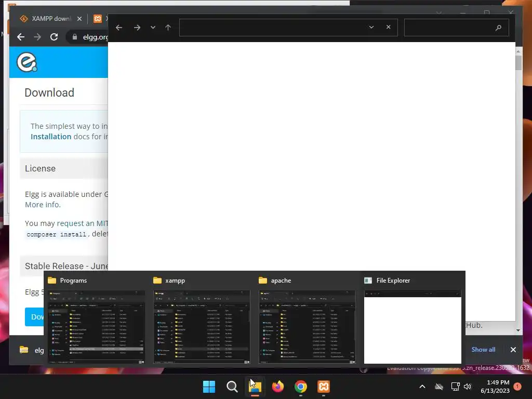Open Chrome from the taskbar
The image size is (532, 399).
coord(301,387)
